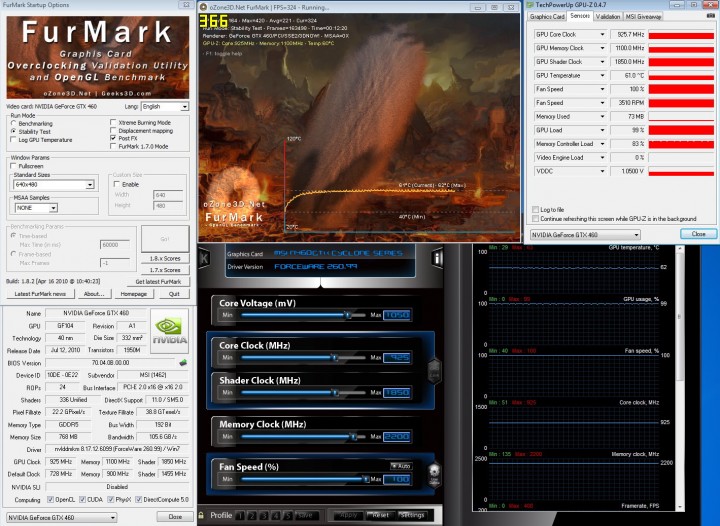
Task: Enable continue refreshing in background checkbox
Action: (535, 218)
